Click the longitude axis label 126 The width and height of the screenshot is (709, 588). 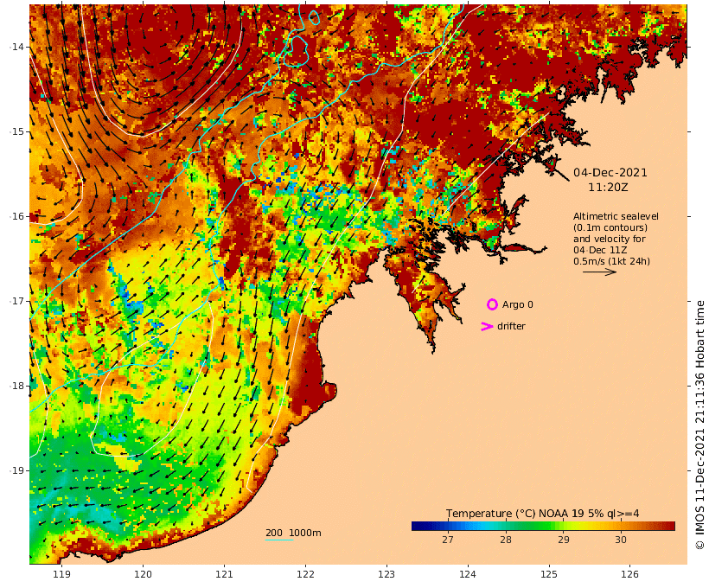629,574
